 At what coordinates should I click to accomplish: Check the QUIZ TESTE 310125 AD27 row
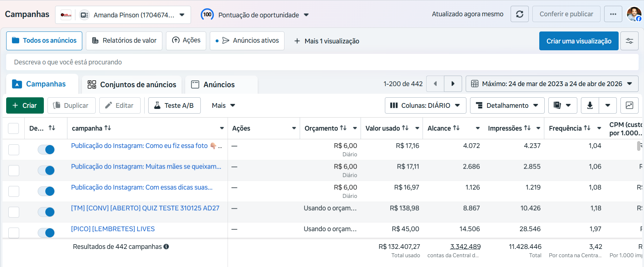14,212
